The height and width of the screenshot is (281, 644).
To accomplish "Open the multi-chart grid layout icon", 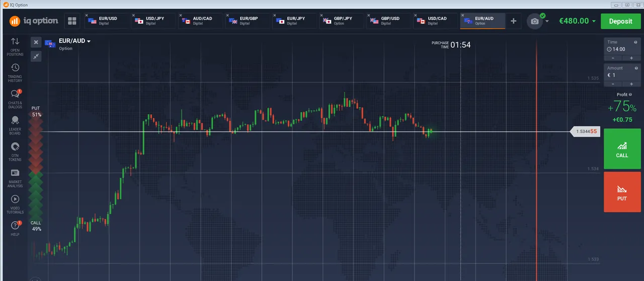I will point(72,21).
